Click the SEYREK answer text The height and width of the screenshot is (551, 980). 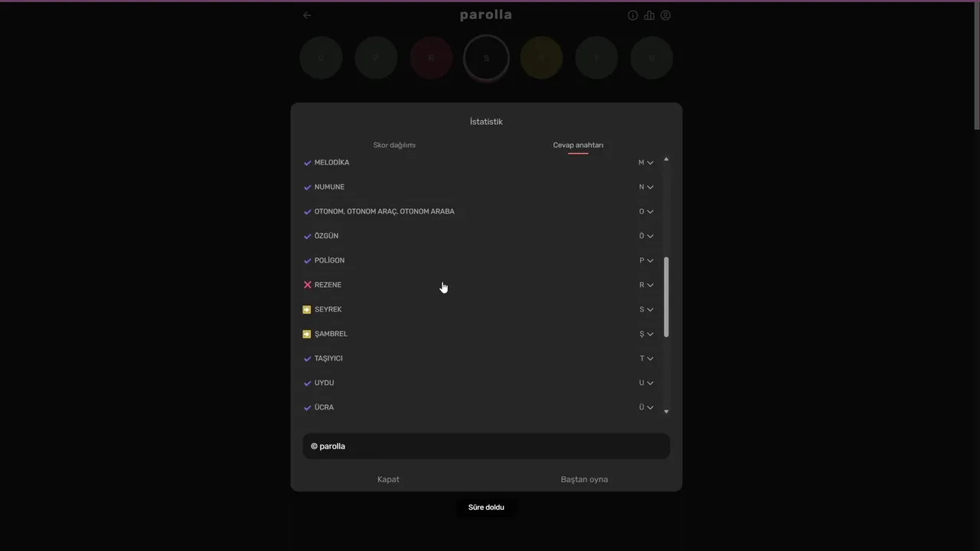[x=328, y=310]
